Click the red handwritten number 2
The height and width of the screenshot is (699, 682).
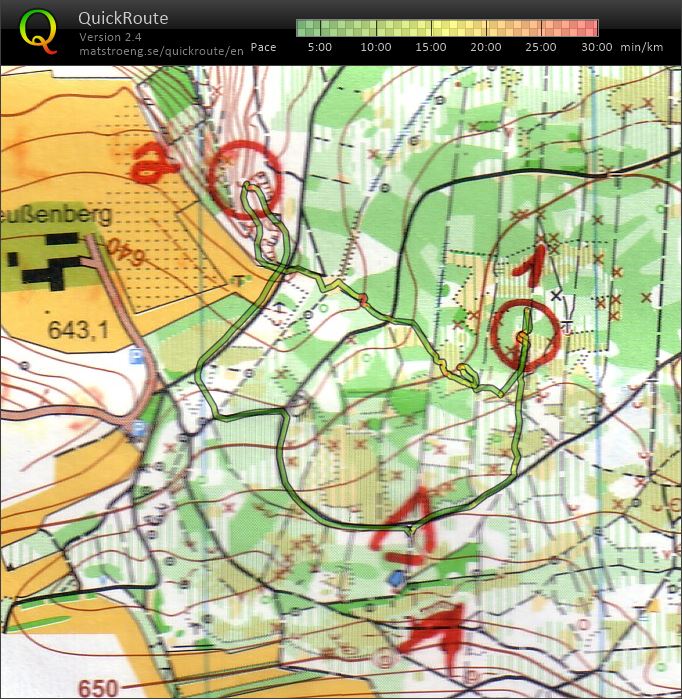point(154,164)
